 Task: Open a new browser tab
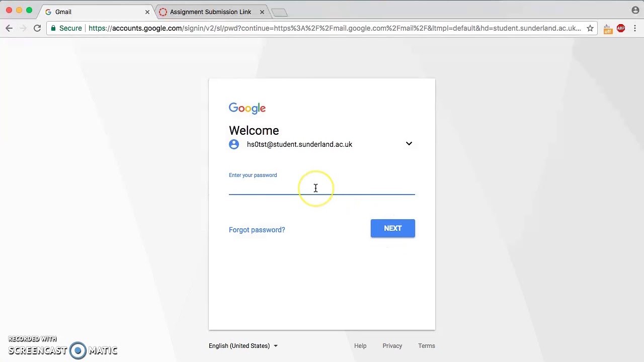point(279,12)
